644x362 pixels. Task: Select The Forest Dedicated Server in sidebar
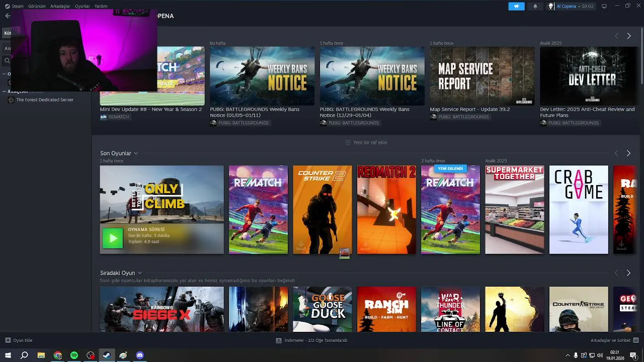coord(45,100)
